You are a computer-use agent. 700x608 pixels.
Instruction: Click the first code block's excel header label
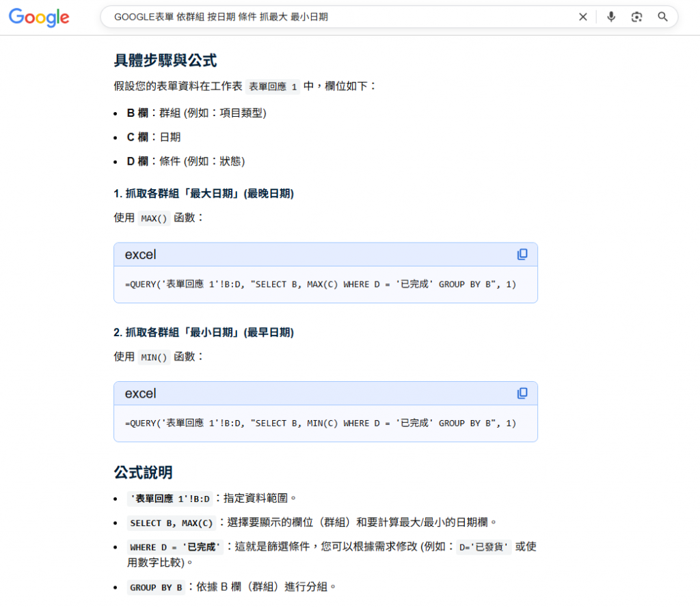click(141, 254)
